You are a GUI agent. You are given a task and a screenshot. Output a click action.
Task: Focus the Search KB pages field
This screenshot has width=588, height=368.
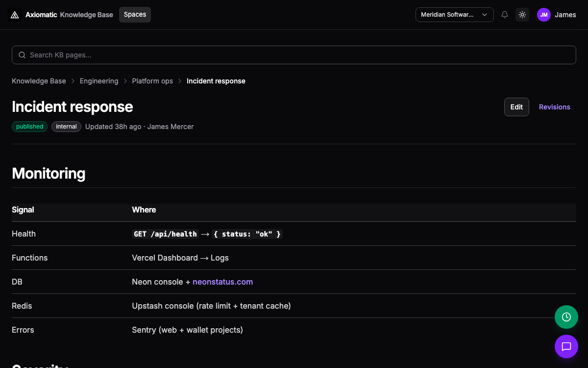click(294, 55)
